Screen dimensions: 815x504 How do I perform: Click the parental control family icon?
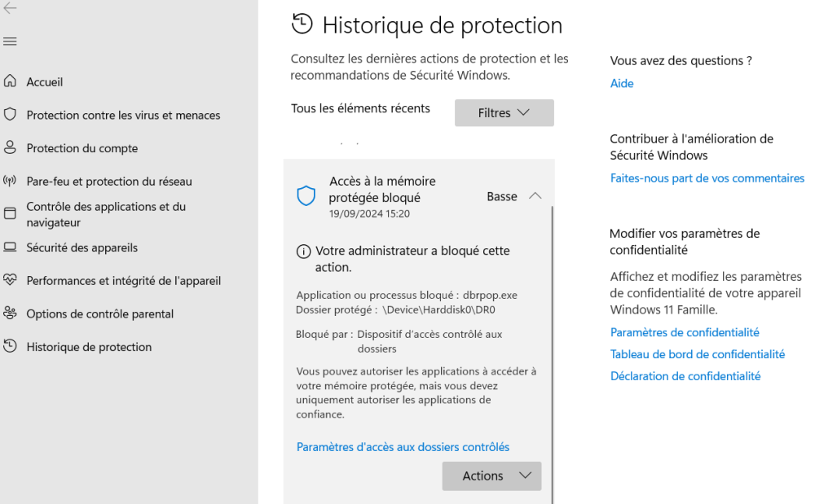click(10, 313)
